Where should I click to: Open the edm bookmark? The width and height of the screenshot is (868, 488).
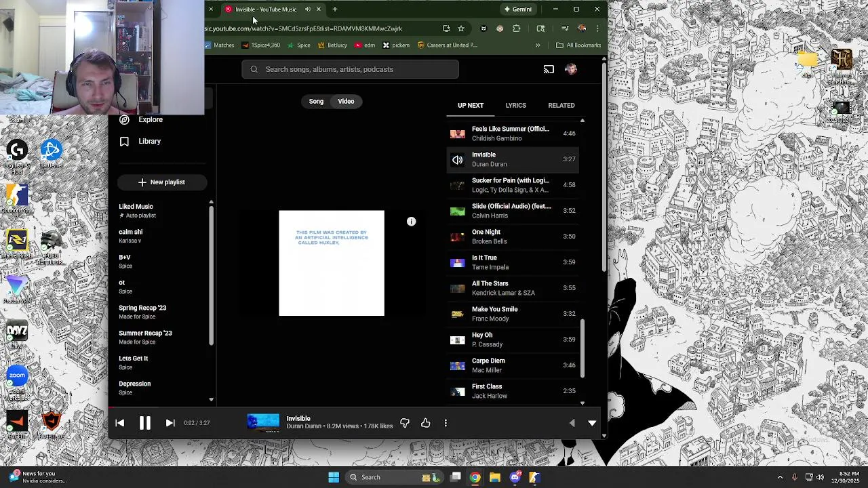click(x=365, y=45)
